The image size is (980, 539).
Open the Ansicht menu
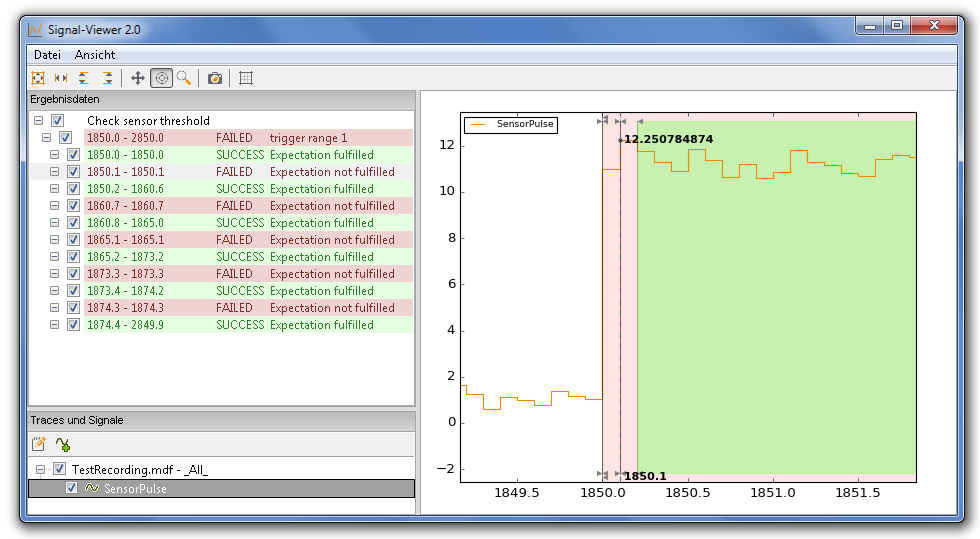[x=95, y=55]
